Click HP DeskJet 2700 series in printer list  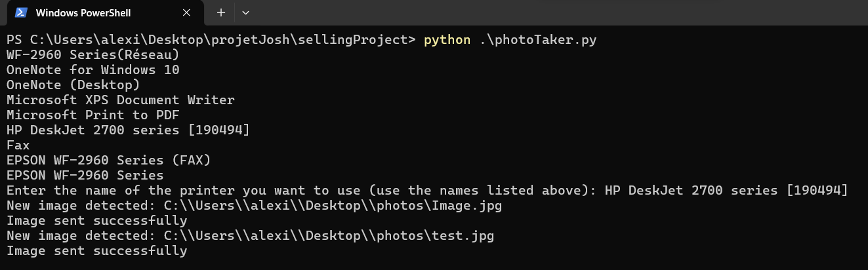click(x=128, y=130)
